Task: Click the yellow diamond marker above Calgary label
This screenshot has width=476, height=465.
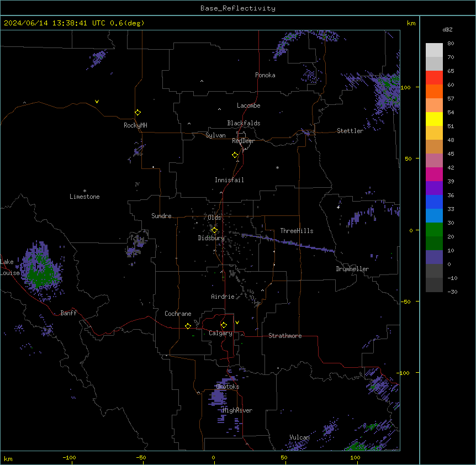Action: (224, 325)
